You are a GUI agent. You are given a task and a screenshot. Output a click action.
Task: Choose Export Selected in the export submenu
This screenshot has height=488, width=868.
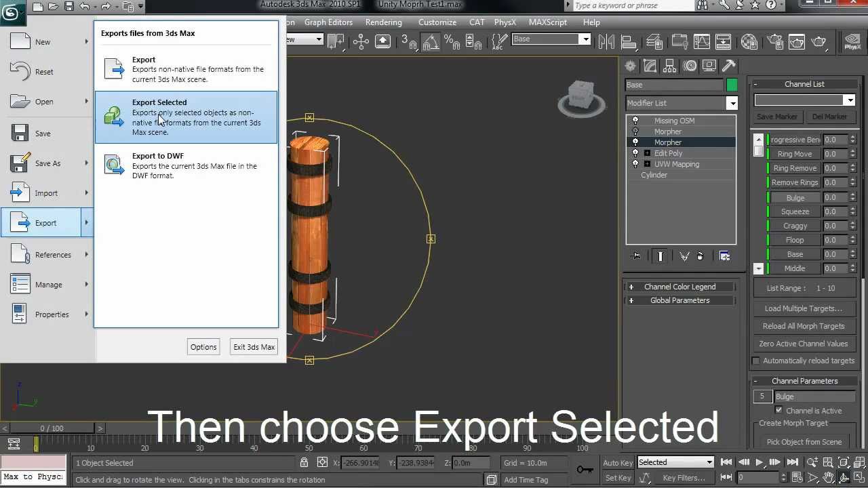coord(186,117)
